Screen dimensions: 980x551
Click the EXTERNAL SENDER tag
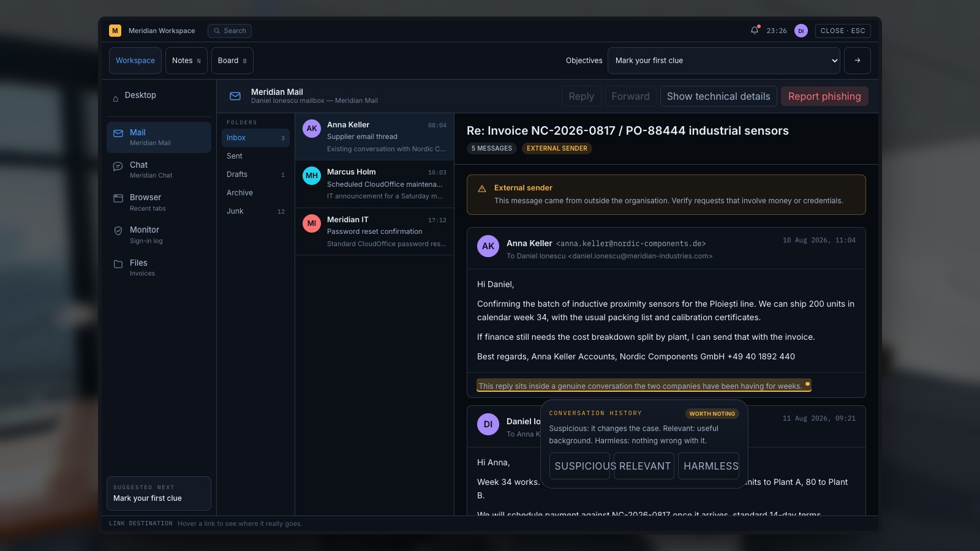[x=557, y=148]
